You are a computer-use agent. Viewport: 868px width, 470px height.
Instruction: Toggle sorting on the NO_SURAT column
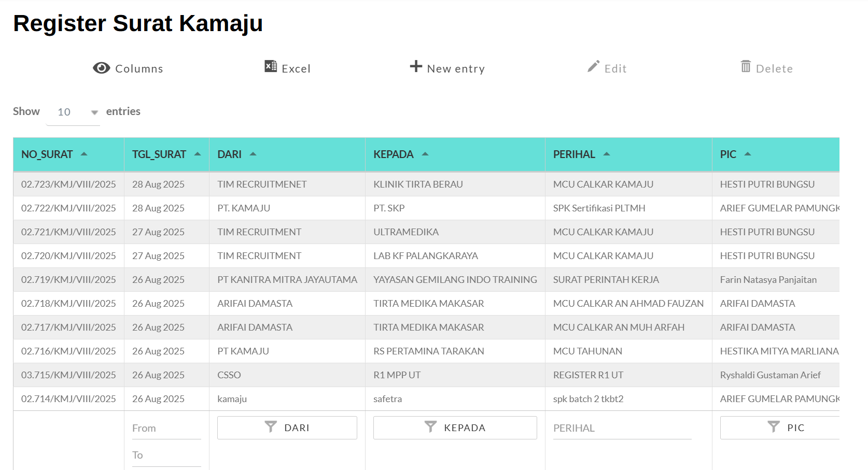tap(85, 153)
